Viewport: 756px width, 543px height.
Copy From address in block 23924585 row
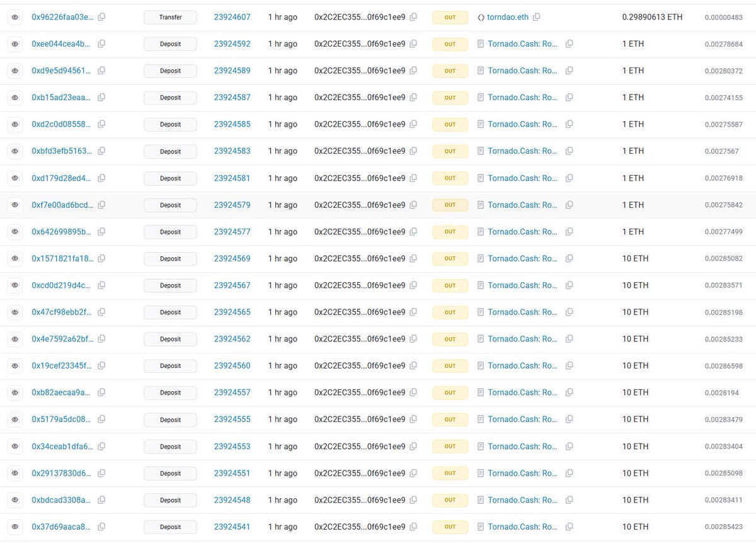(413, 125)
